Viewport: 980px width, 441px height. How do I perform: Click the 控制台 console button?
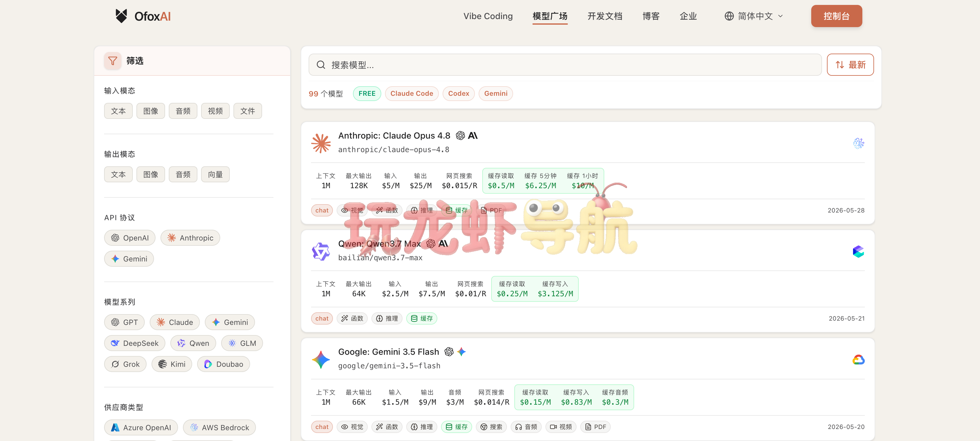(x=836, y=16)
